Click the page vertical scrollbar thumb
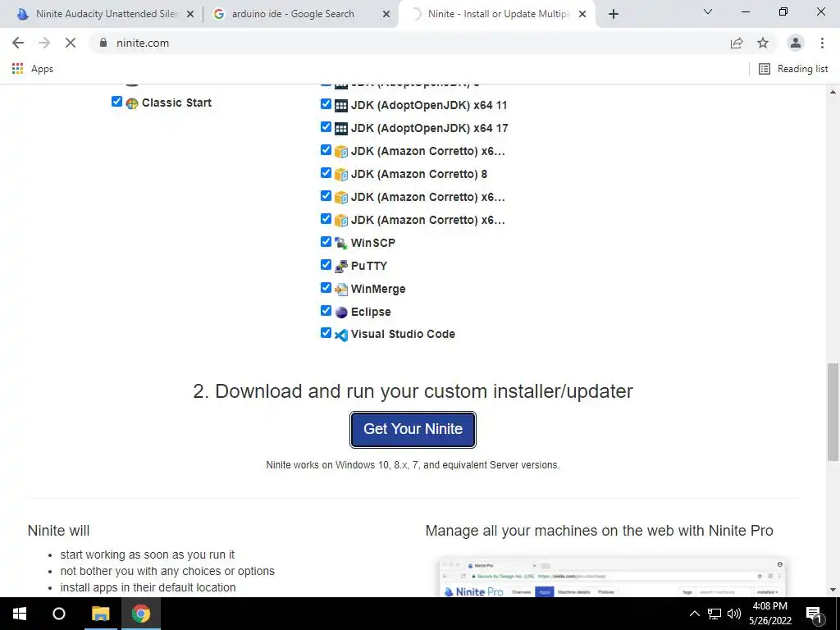 pyautogui.click(x=833, y=412)
